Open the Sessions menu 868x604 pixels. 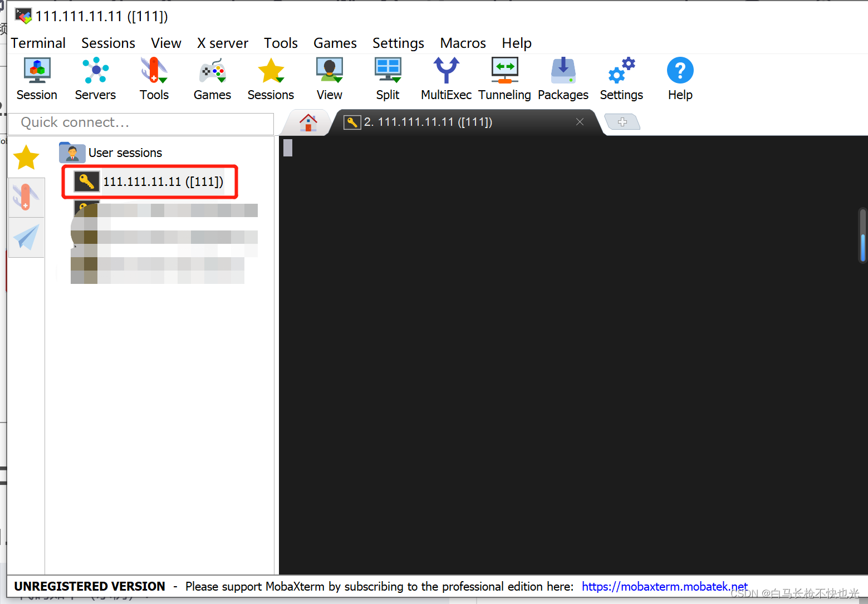tap(108, 43)
